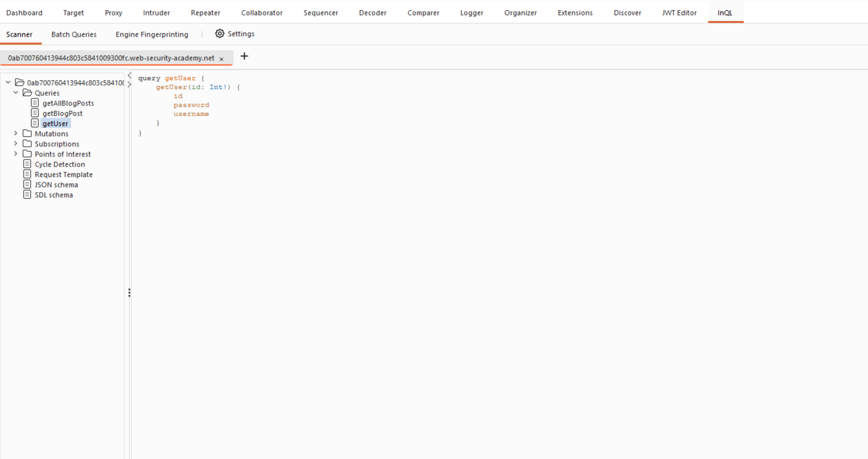Select the getBlogPost query
Viewport: 868px width, 459px height.
tap(62, 113)
